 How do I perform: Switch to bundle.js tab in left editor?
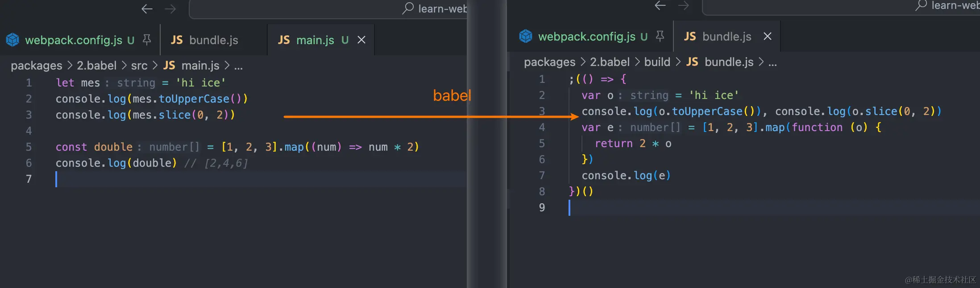213,40
